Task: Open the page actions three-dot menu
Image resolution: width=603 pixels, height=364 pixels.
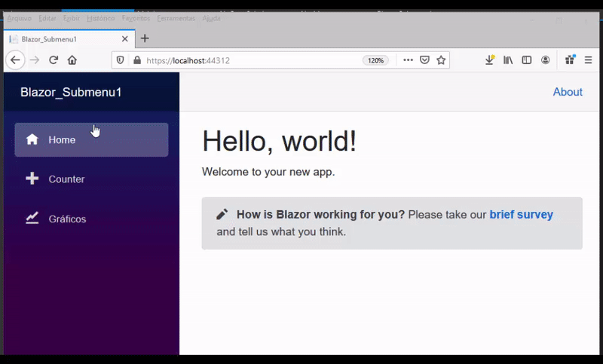Action: point(408,60)
